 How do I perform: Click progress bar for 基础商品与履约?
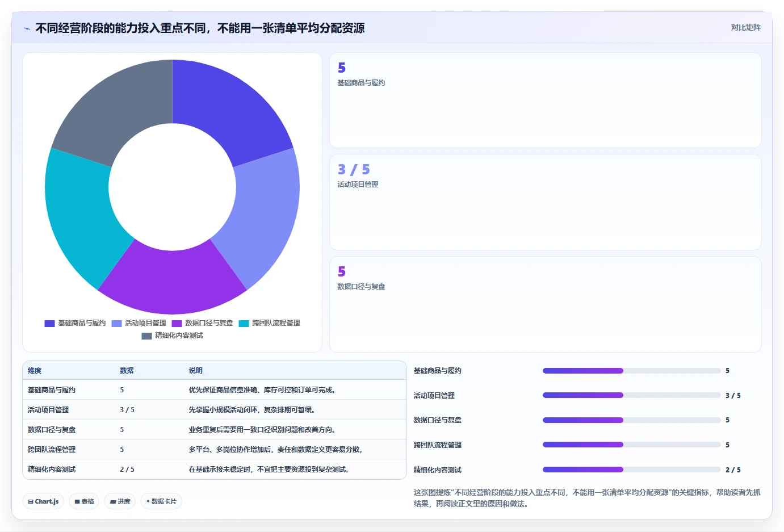pos(631,371)
